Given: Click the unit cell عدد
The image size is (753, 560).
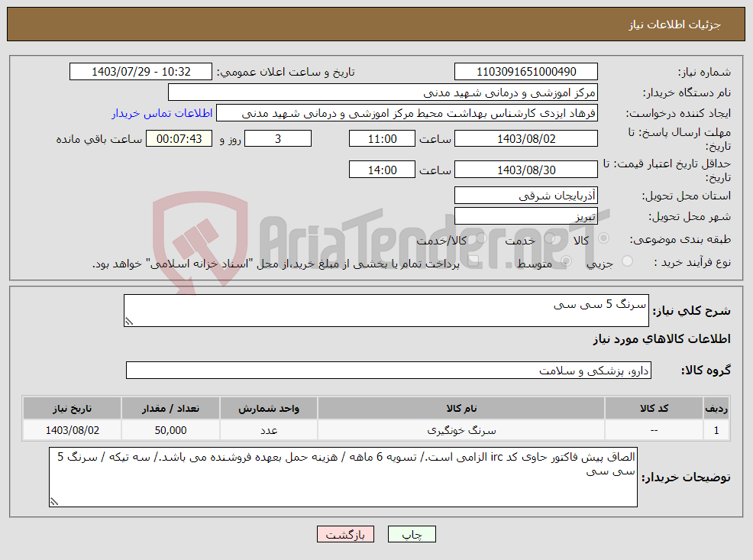Looking at the screenshot, I should [269, 430].
